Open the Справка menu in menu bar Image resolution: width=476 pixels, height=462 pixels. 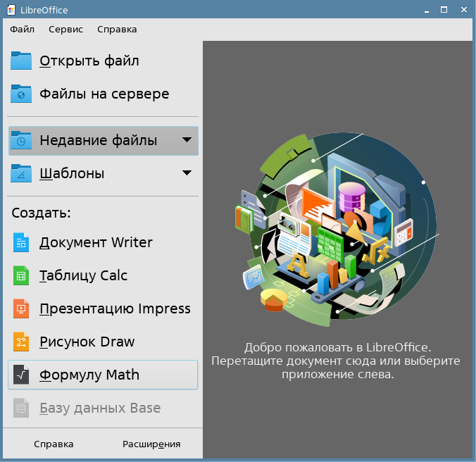pos(117,30)
